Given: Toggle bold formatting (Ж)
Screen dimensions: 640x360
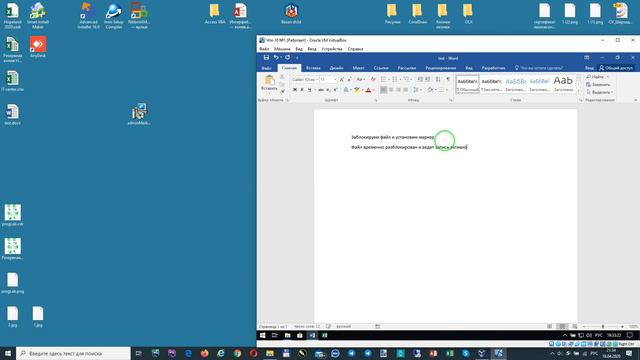Looking at the screenshot, I should pyautogui.click(x=295, y=90).
